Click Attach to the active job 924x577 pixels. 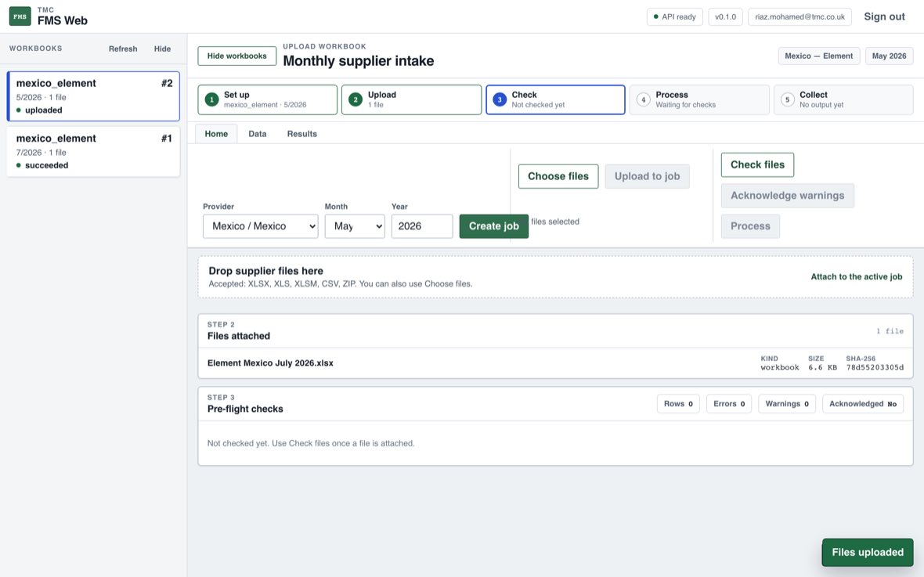coord(856,277)
